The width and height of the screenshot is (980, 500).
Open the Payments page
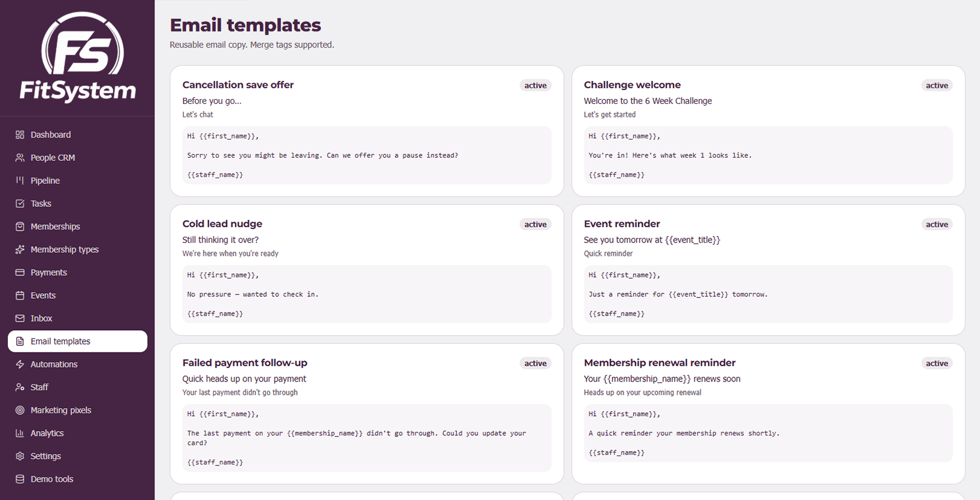click(77, 273)
